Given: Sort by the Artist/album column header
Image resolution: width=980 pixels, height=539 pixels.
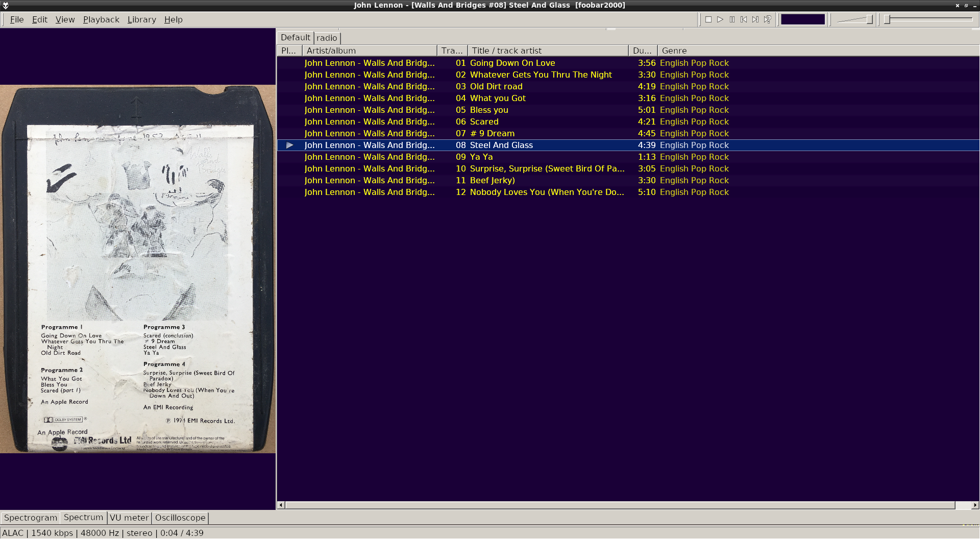Looking at the screenshot, I should click(x=370, y=51).
